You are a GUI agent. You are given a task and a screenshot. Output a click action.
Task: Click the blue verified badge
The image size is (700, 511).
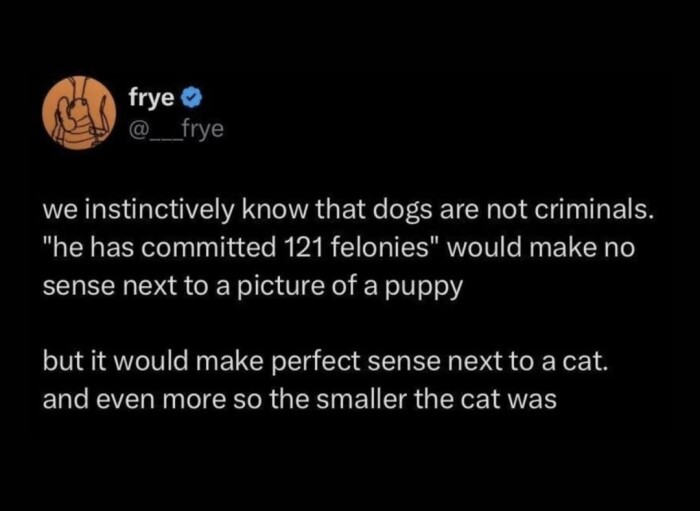click(x=196, y=99)
